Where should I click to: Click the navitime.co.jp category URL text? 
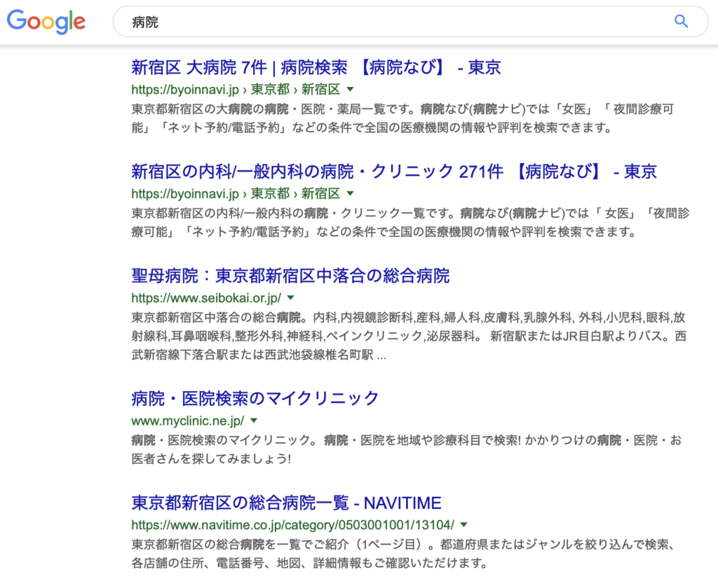tap(292, 524)
